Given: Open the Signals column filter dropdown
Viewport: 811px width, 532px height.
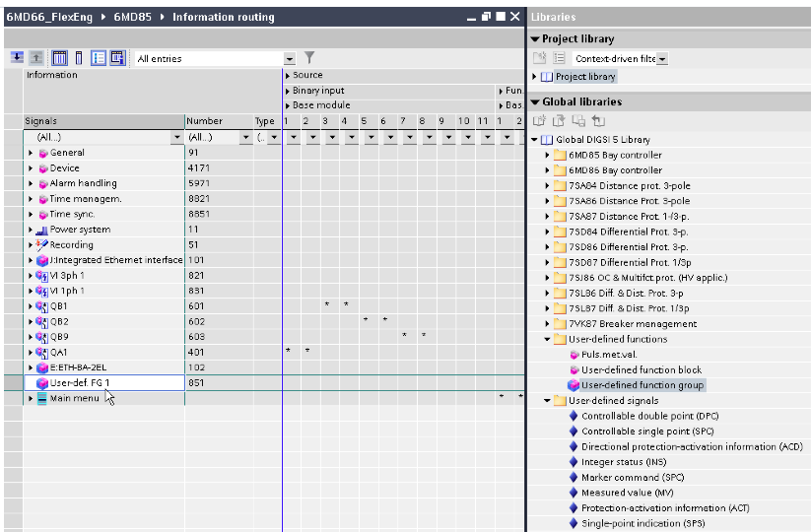Looking at the screenshot, I should [x=176, y=138].
